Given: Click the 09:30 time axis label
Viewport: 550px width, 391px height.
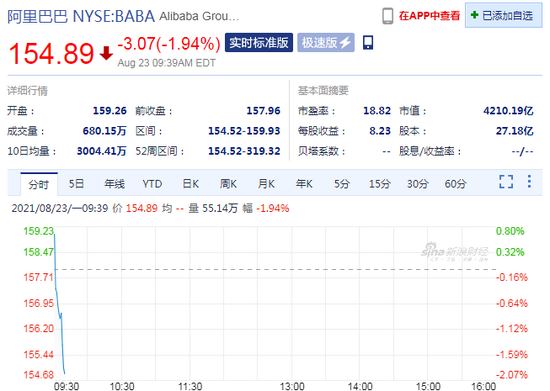Looking at the screenshot, I should click(x=66, y=386).
